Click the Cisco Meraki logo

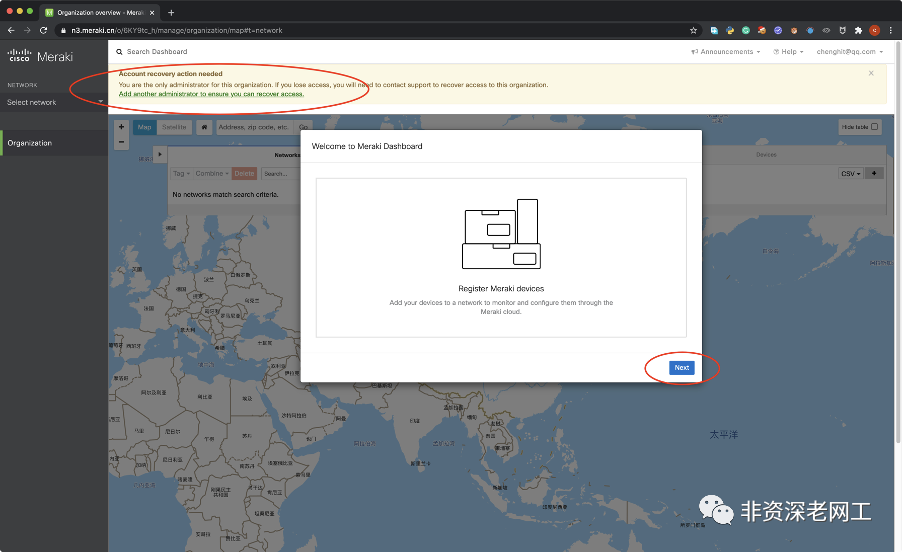[x=40, y=56]
